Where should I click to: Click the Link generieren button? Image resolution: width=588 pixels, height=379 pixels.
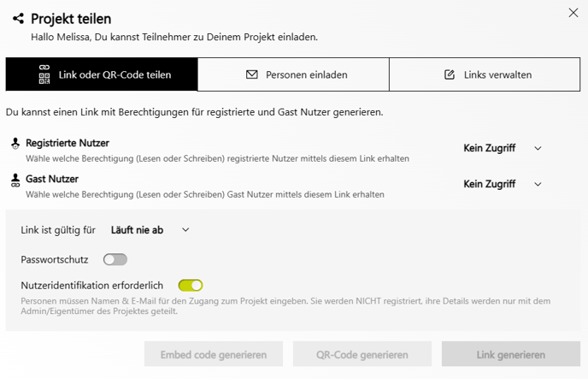(x=511, y=354)
